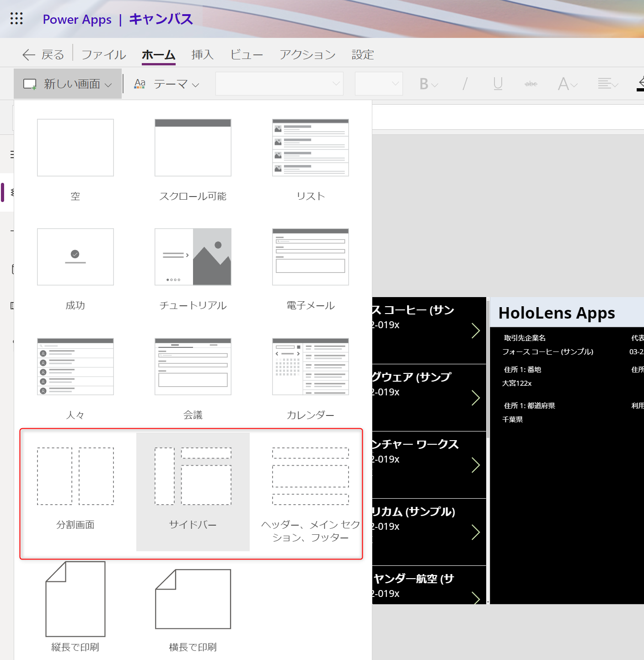Click the 大宮122x address value
Viewport: 644px width, 660px height.
(517, 383)
